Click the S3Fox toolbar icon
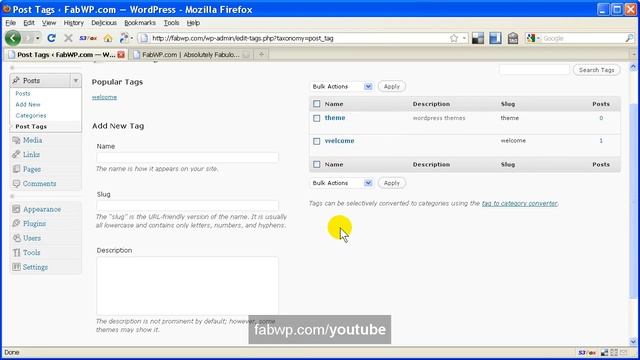This screenshot has height=360, width=640. (88, 38)
